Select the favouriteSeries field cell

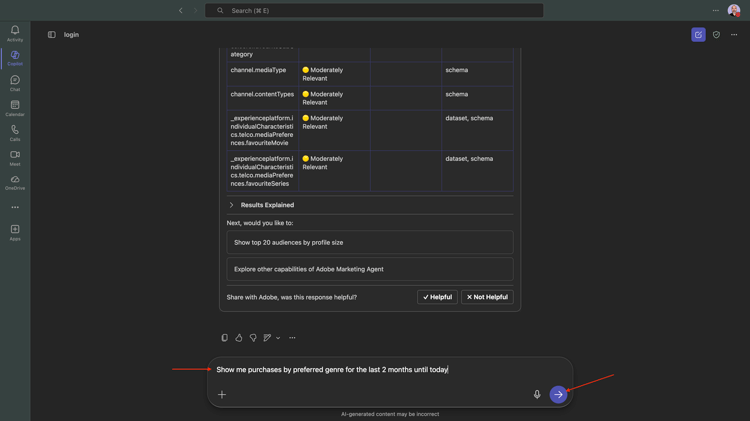[263, 171]
